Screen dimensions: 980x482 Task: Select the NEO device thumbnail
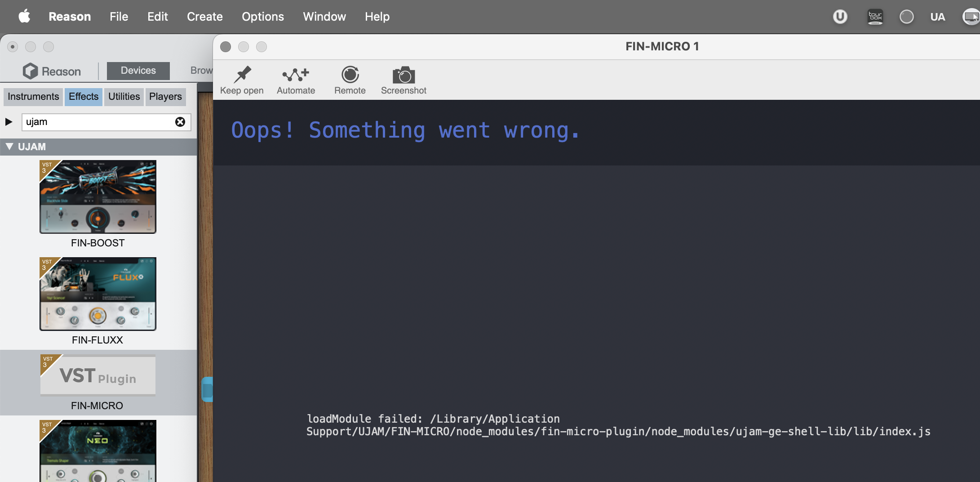[98, 451]
